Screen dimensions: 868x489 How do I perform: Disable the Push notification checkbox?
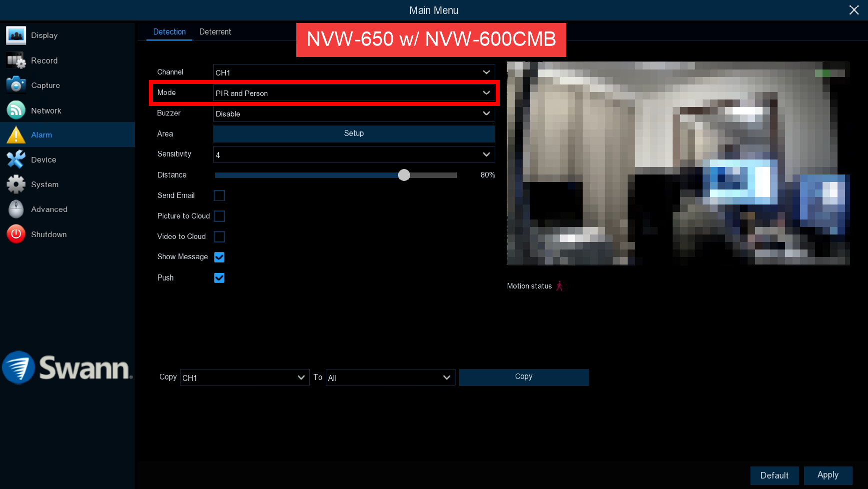[x=219, y=278]
